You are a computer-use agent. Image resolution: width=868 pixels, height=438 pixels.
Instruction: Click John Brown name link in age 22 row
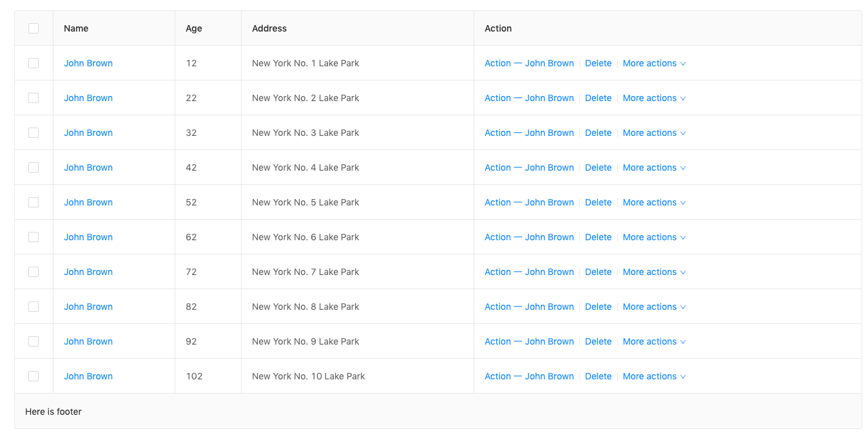coord(88,98)
